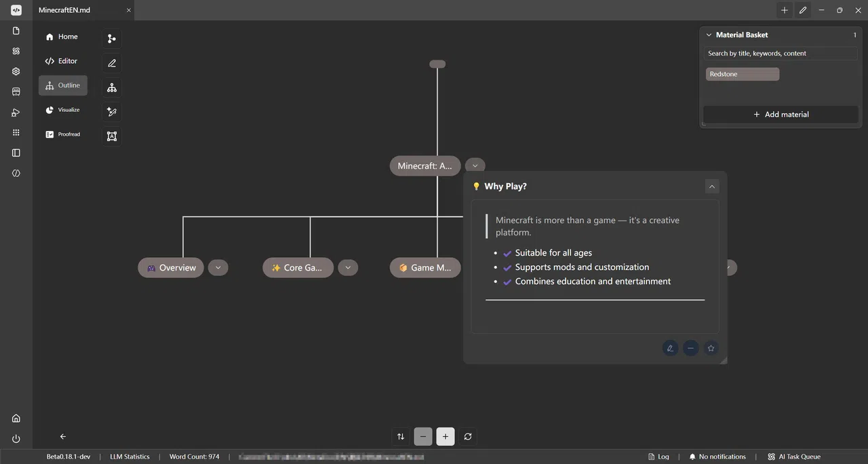The width and height of the screenshot is (868, 464).
Task: Select the Outline view
Action: pos(62,85)
